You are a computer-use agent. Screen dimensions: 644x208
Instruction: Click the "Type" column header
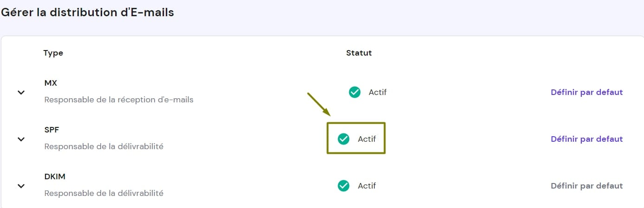click(x=53, y=53)
